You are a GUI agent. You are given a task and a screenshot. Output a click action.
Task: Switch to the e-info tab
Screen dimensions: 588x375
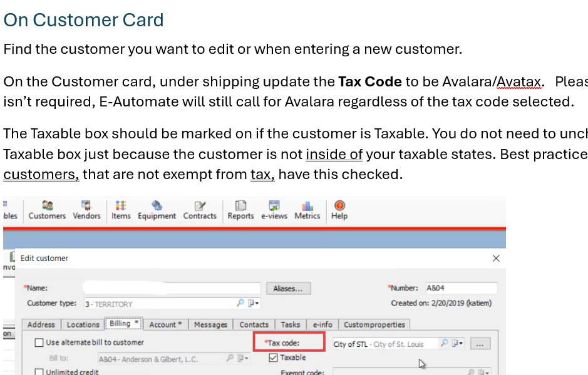click(x=322, y=324)
